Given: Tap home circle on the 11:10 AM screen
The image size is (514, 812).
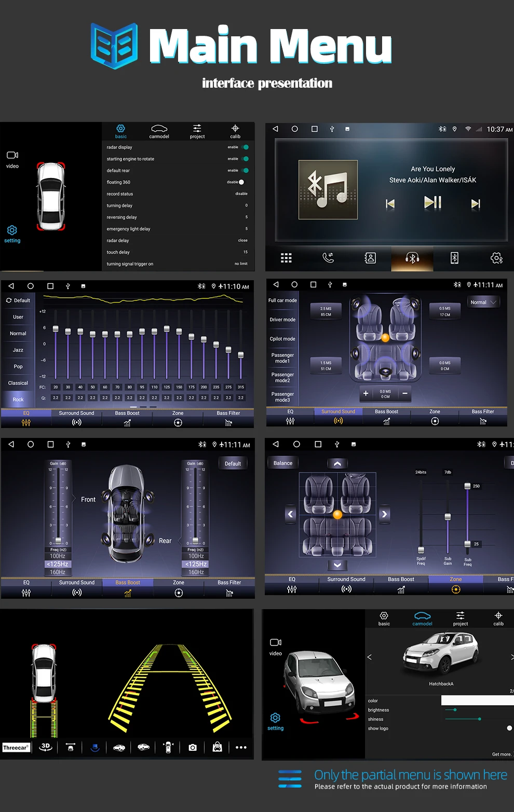Looking at the screenshot, I should [31, 286].
